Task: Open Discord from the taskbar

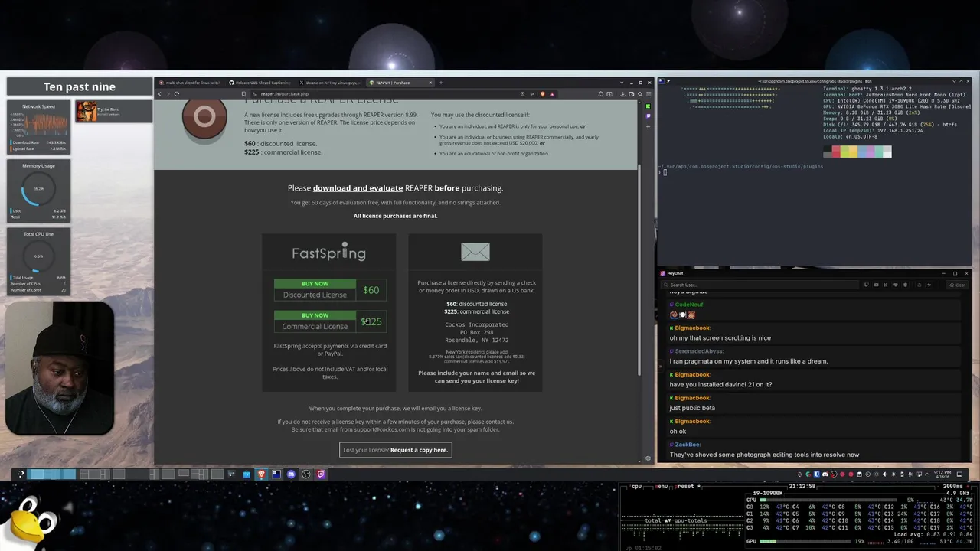Action: click(291, 474)
